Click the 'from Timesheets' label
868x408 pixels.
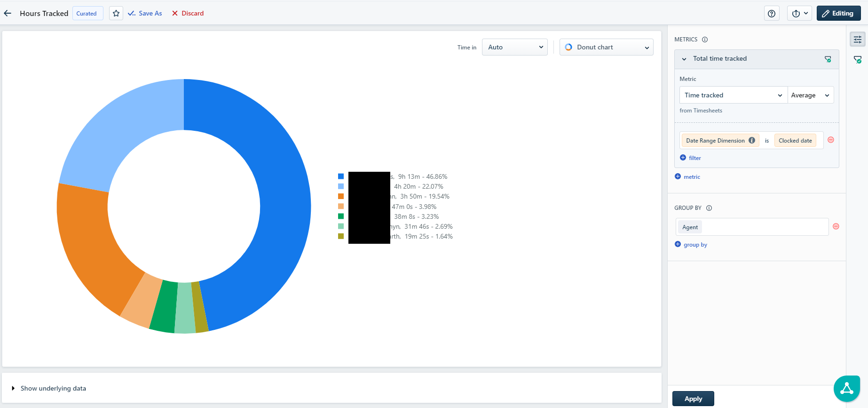tap(701, 111)
